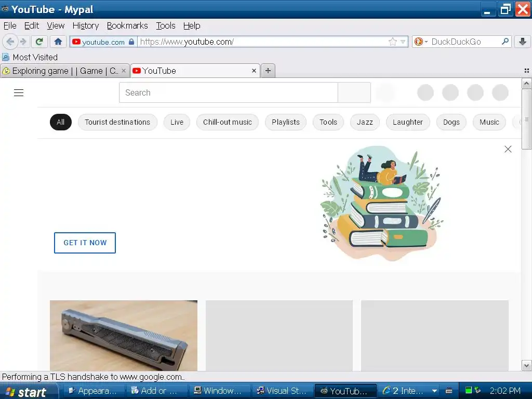This screenshot has height=399, width=532.
Task: Expand the 2 Inte... taskbar group
Action: [409, 391]
